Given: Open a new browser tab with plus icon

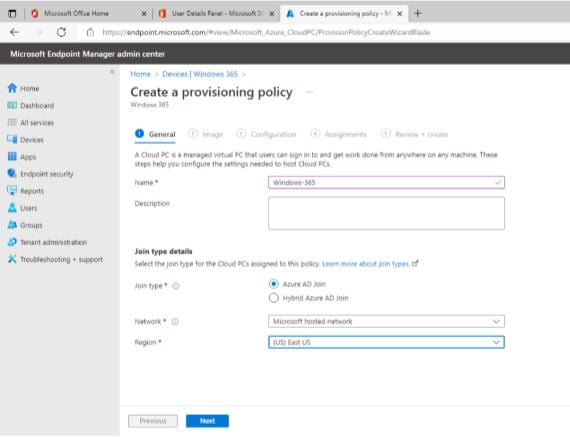Looking at the screenshot, I should tap(418, 13).
